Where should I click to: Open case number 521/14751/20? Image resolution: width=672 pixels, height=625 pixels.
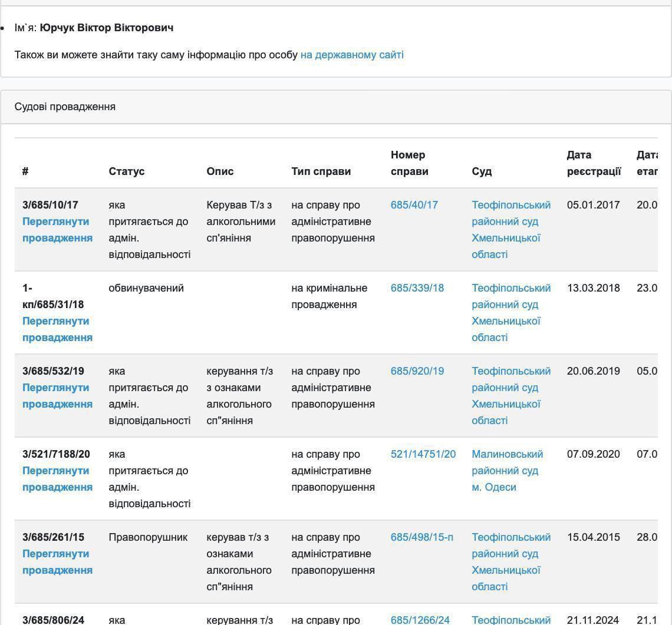423,454
